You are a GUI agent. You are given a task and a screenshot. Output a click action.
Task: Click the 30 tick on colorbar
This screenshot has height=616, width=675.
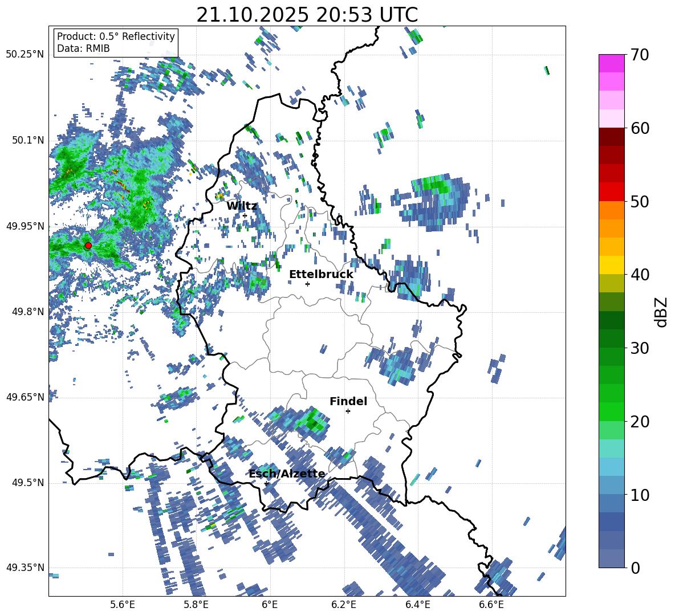(x=640, y=348)
